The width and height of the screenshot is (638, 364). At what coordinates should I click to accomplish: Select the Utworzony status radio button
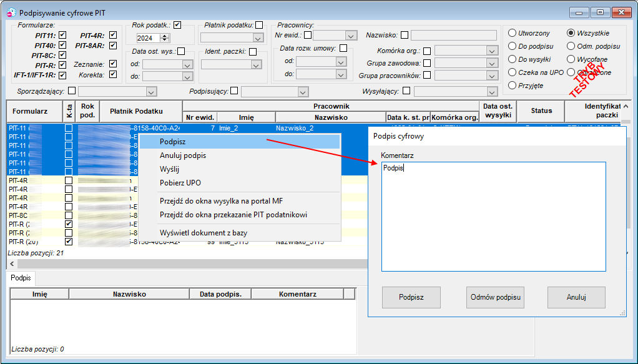(x=513, y=33)
